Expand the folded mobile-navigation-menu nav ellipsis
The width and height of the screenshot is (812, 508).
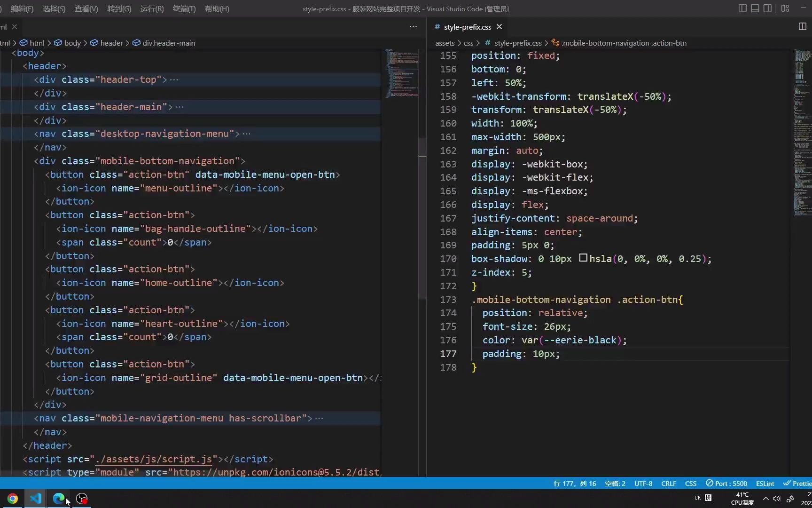click(319, 418)
